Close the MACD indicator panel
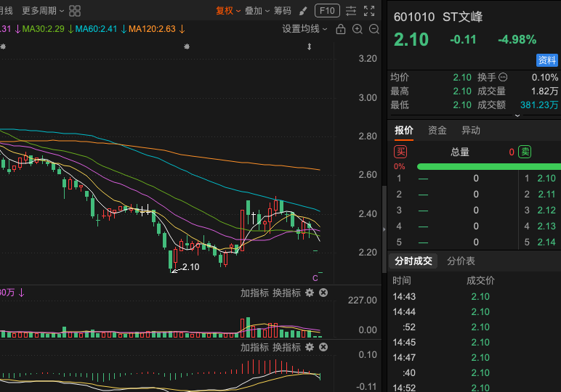 323,347
